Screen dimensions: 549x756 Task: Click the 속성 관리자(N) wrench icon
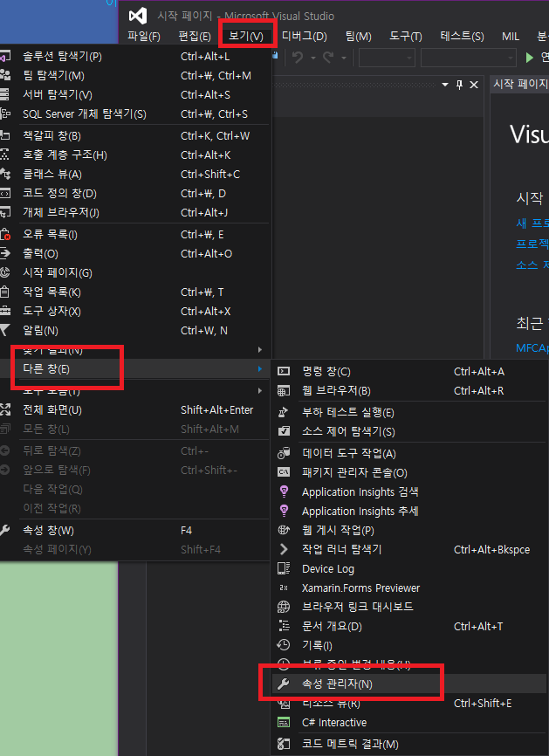[x=284, y=684]
